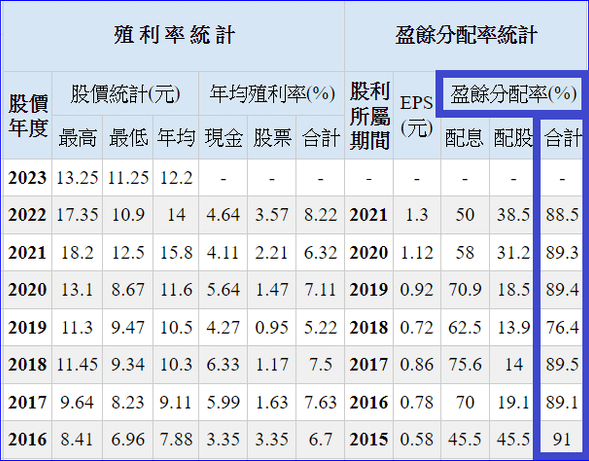Select total yield 7.5
This screenshot has width=589, height=461.
click(320, 364)
